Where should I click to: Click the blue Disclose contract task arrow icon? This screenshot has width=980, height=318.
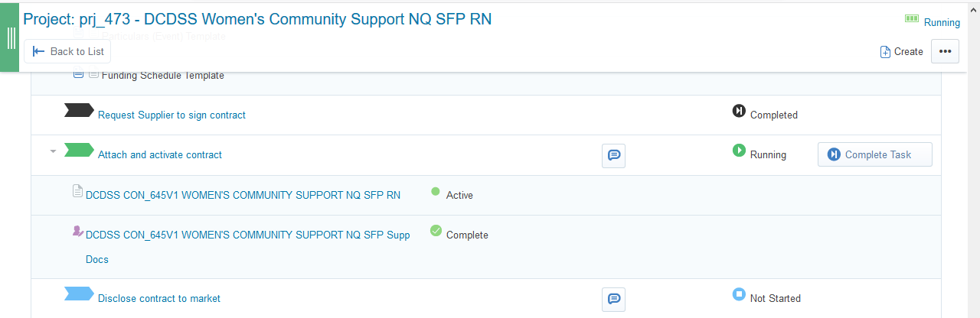79,294
